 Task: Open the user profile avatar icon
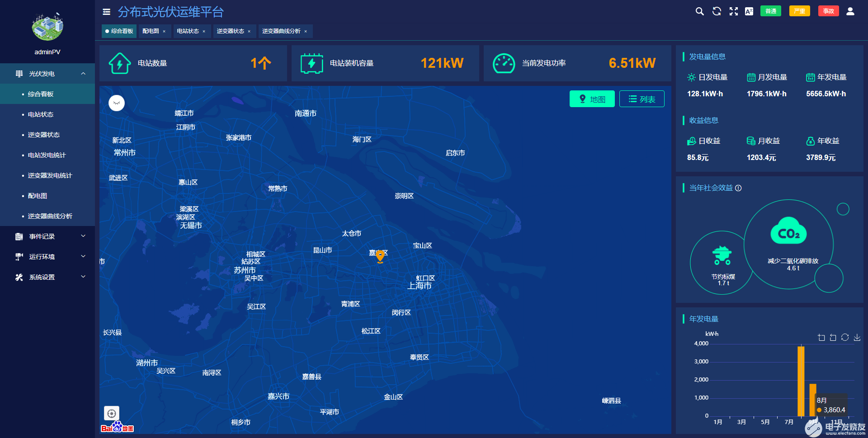[x=850, y=11]
